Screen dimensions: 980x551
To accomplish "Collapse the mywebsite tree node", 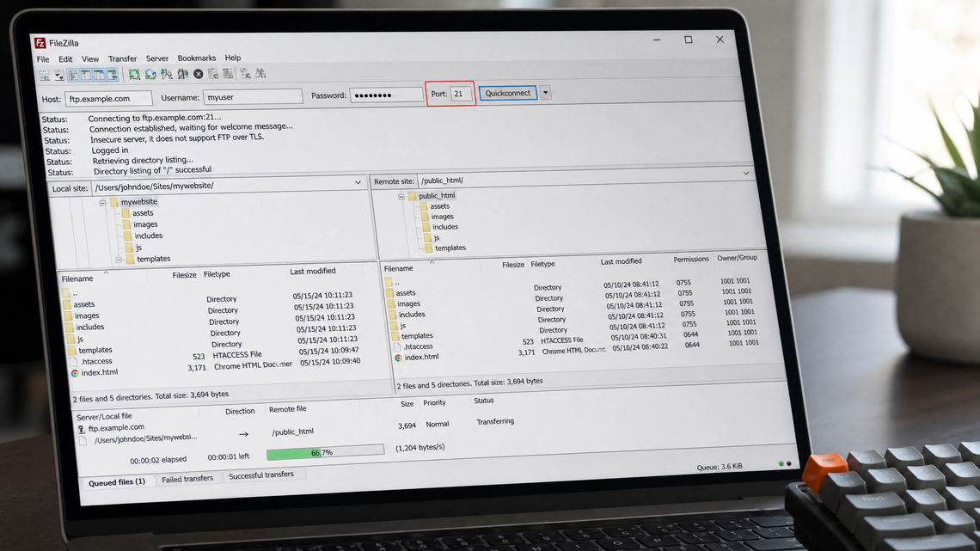I will pos(103,202).
